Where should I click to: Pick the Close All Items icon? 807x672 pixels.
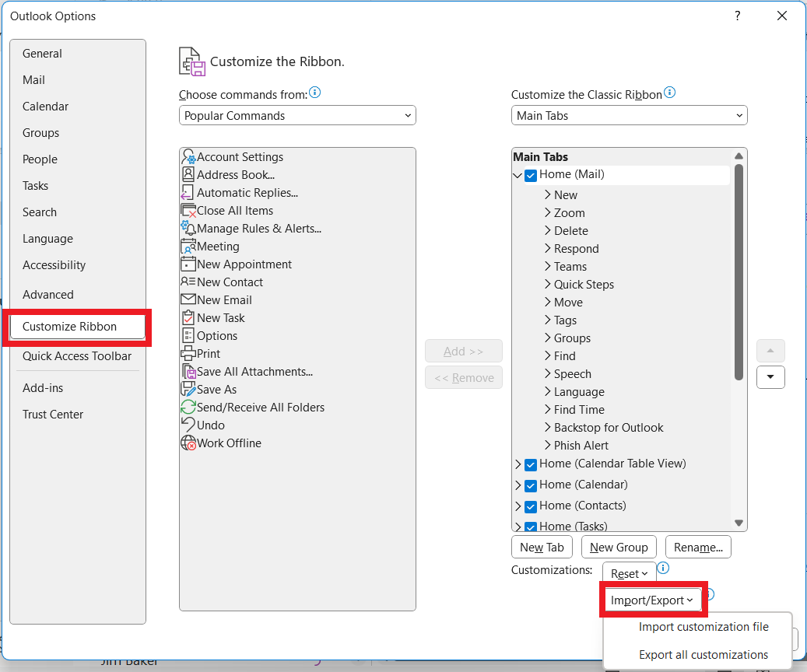[188, 211]
